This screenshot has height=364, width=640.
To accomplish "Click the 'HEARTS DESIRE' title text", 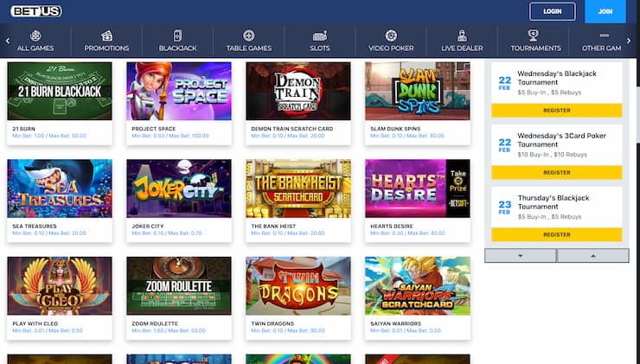I will coord(392,226).
